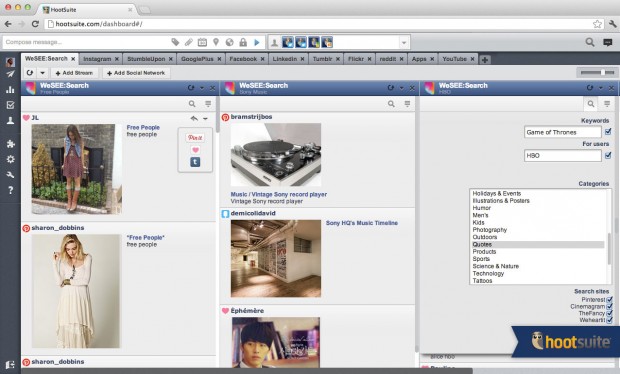Click the Add Stream button

pyautogui.click(x=74, y=73)
